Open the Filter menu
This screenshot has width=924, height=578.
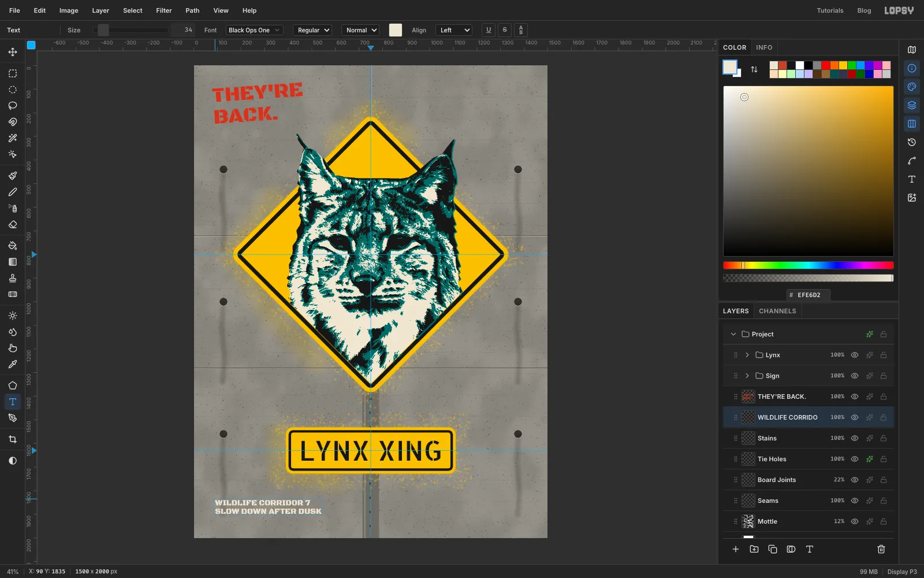[x=164, y=10]
